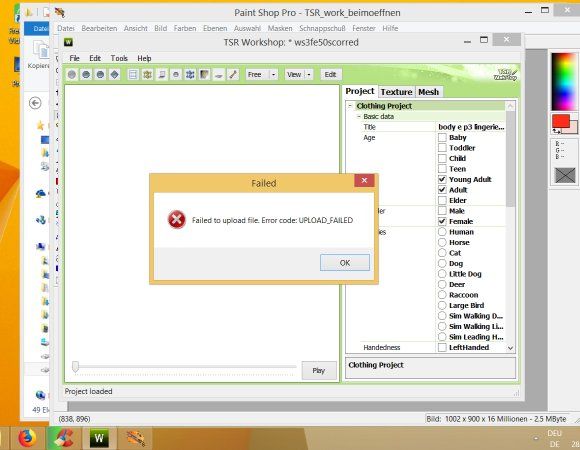Click the laptop-shaped toolbar icon
Screen dimensions: 580x450
tap(162, 74)
